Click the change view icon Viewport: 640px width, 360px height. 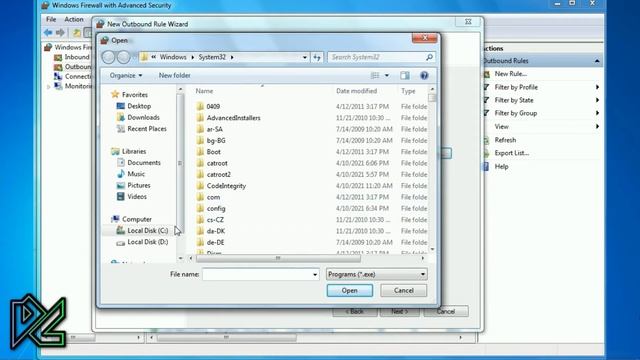pyautogui.click(x=375, y=76)
